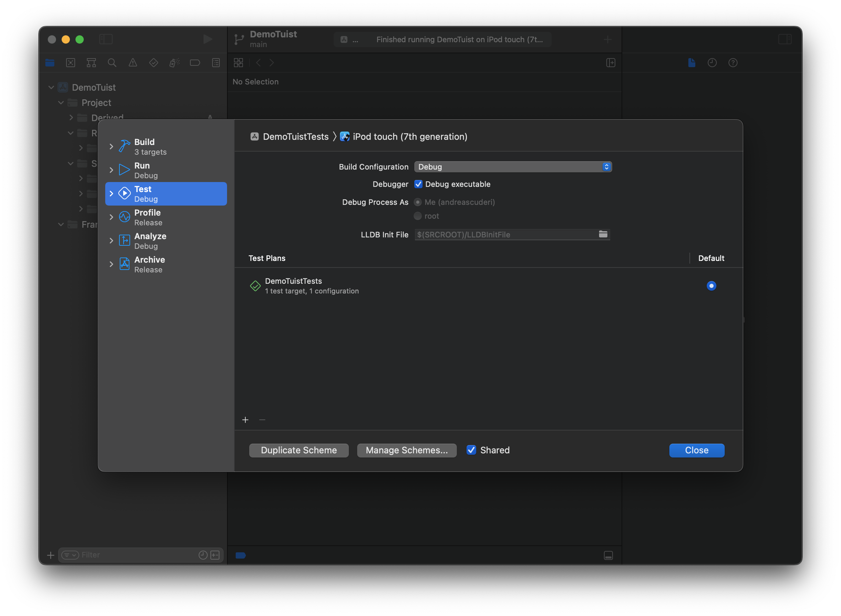841x616 pixels.
Task: Click the plus icon in the title toolbar
Action: coord(607,39)
